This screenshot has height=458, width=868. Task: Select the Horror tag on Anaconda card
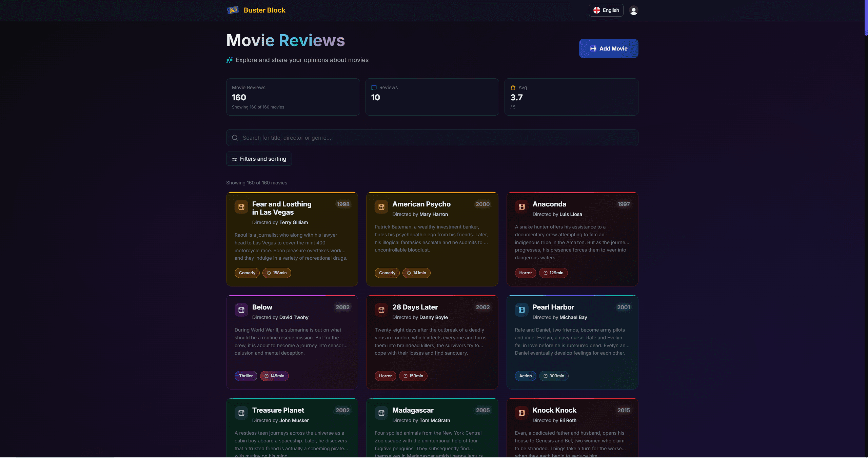click(x=526, y=273)
